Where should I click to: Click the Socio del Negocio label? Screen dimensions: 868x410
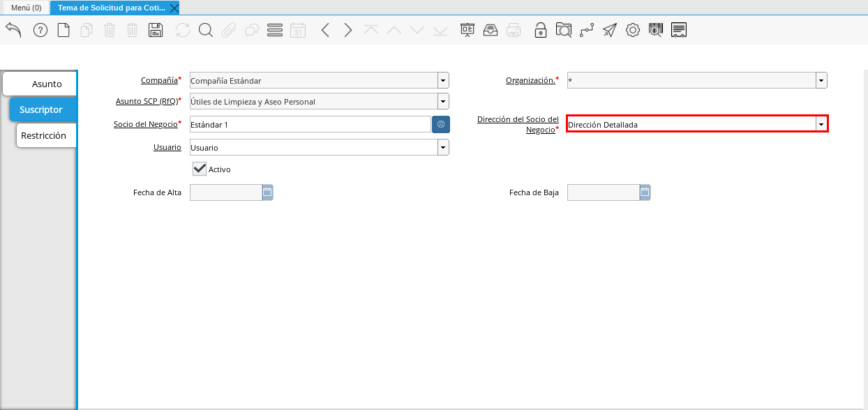coord(146,124)
